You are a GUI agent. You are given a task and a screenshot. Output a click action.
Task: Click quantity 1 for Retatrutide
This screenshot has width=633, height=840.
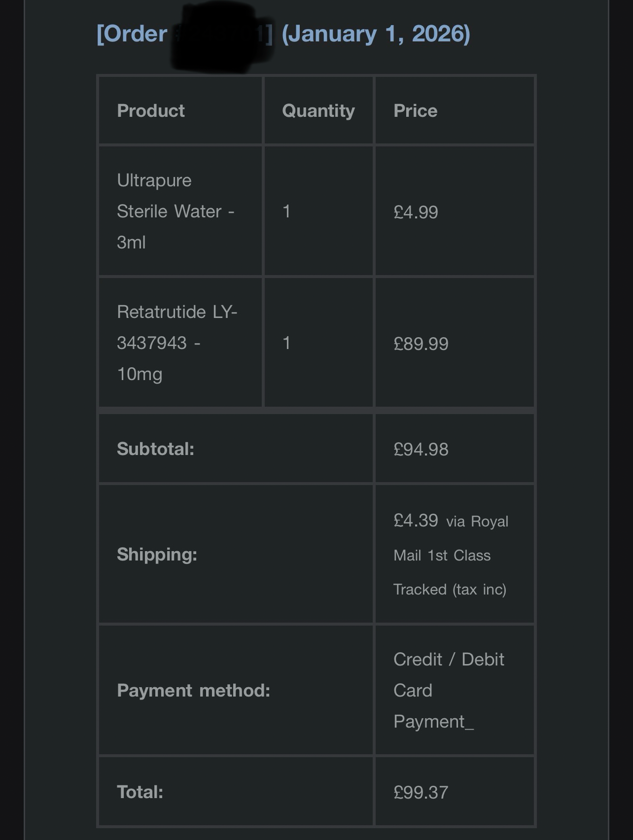(286, 343)
